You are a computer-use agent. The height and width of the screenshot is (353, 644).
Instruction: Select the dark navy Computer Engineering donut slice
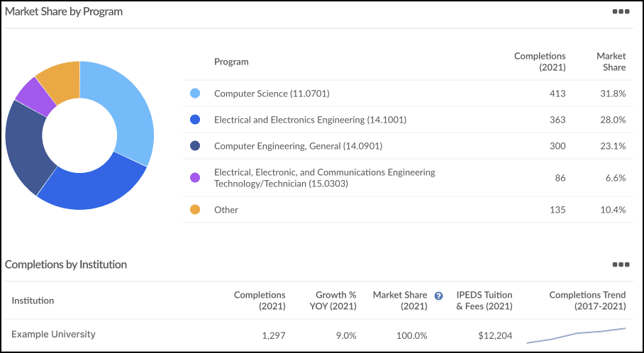[25, 146]
